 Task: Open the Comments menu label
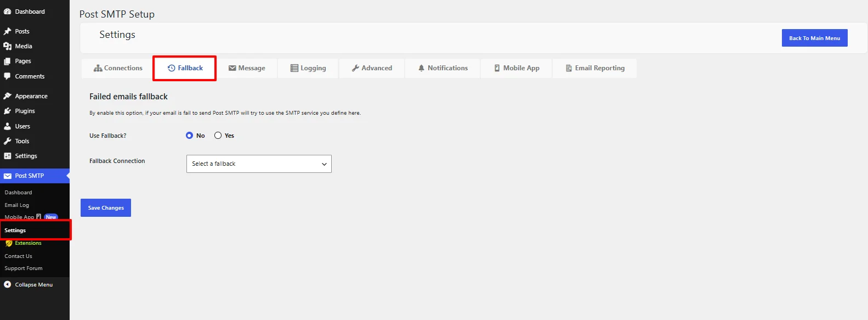pyautogui.click(x=30, y=76)
